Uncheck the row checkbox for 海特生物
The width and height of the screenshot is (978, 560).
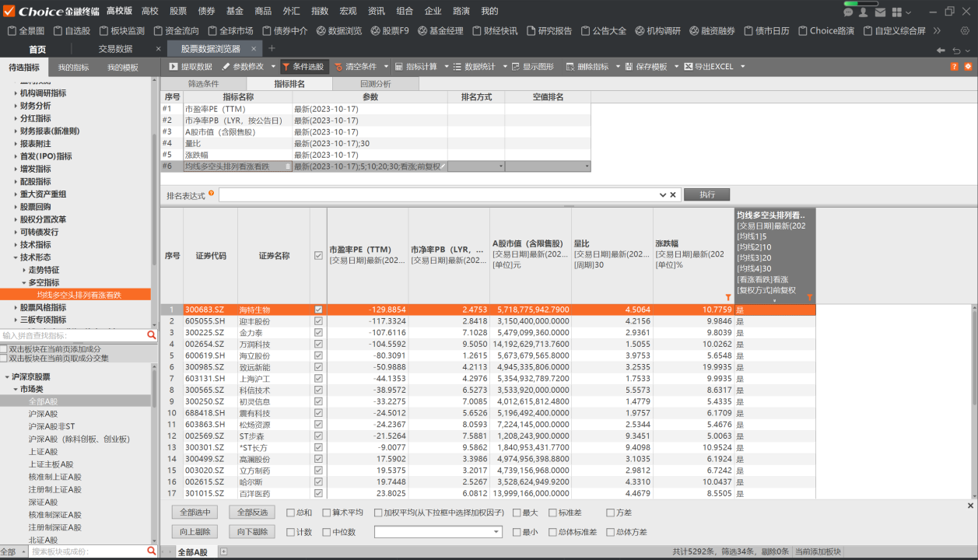[x=318, y=310]
